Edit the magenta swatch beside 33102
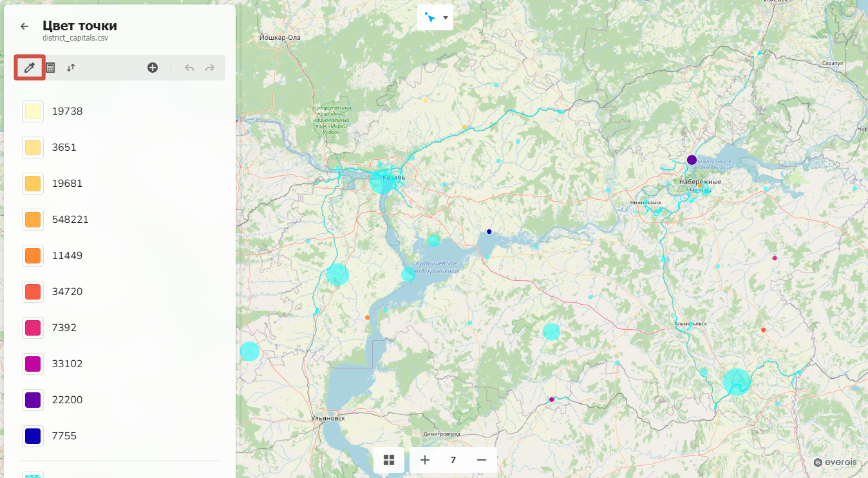 pyautogui.click(x=33, y=364)
